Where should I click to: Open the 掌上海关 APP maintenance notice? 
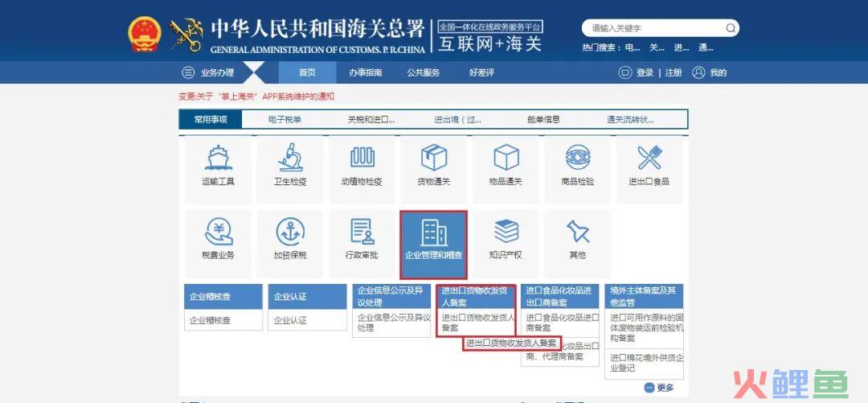tap(256, 97)
